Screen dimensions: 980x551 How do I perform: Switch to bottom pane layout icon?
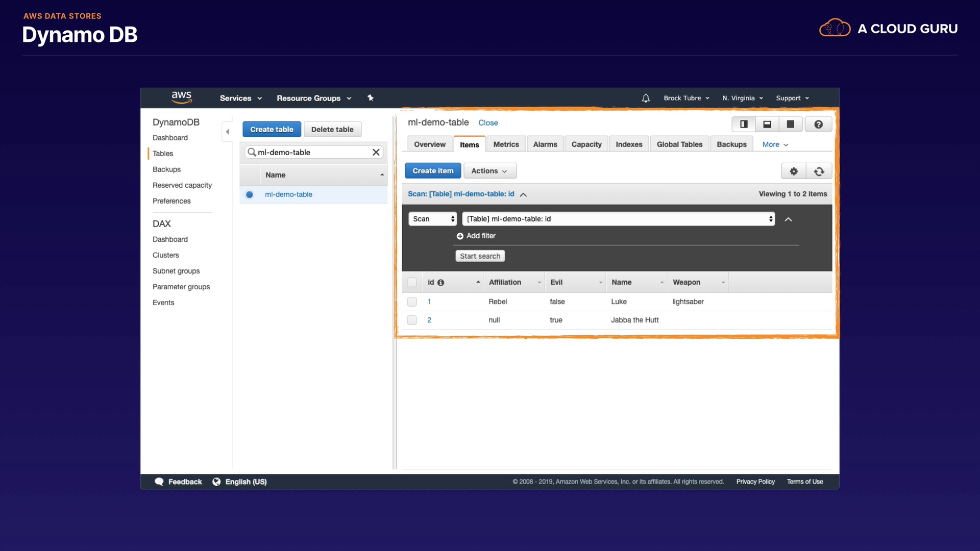[x=767, y=124]
